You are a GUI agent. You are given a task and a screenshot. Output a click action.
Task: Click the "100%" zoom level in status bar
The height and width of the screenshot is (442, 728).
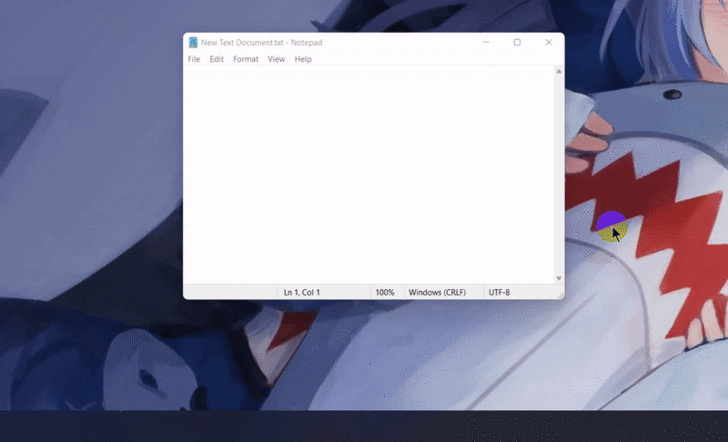(x=384, y=292)
